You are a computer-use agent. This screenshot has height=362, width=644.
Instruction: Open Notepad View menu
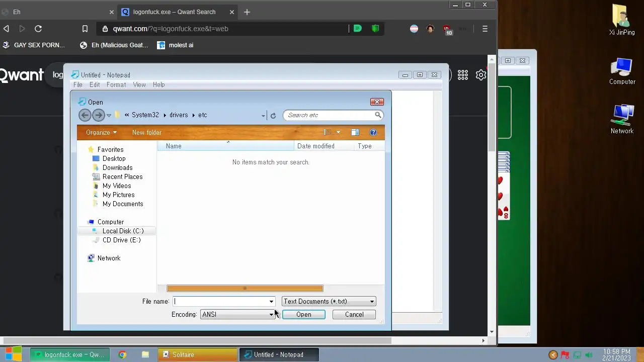click(x=139, y=85)
